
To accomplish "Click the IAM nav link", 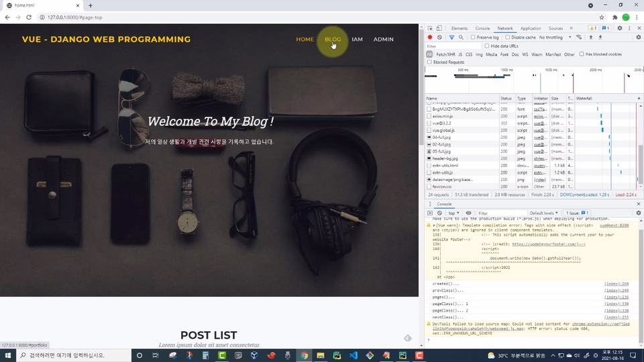I will coord(357,40).
